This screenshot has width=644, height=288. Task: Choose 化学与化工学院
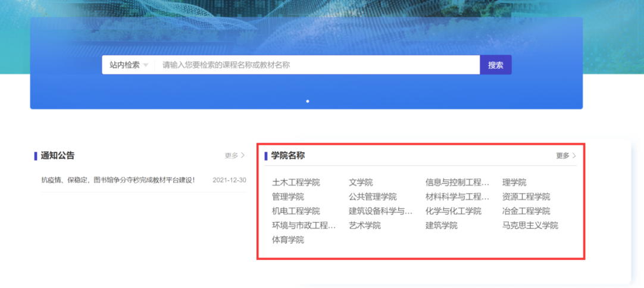pyautogui.click(x=454, y=211)
